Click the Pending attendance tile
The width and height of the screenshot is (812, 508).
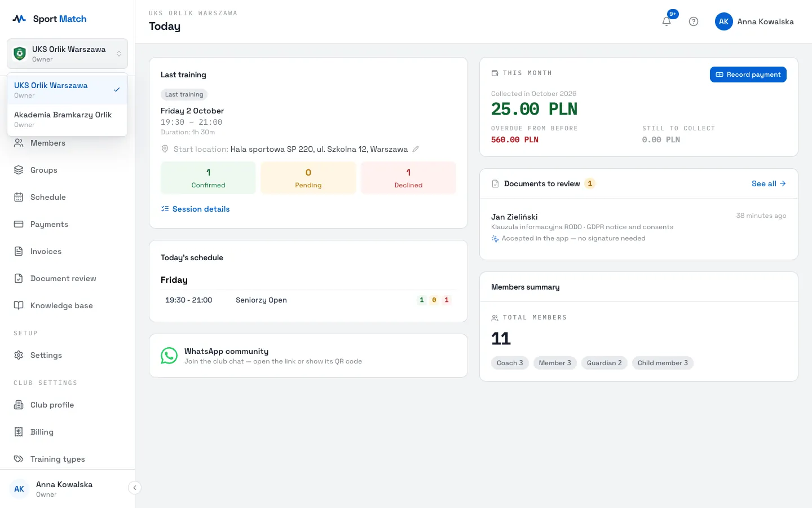point(308,178)
